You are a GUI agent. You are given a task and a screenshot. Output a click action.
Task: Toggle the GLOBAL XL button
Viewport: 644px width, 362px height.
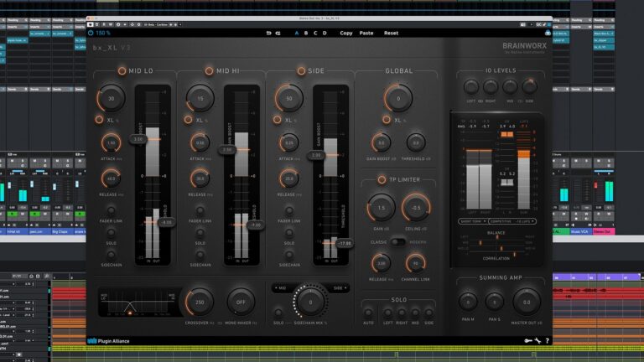tap(386, 120)
